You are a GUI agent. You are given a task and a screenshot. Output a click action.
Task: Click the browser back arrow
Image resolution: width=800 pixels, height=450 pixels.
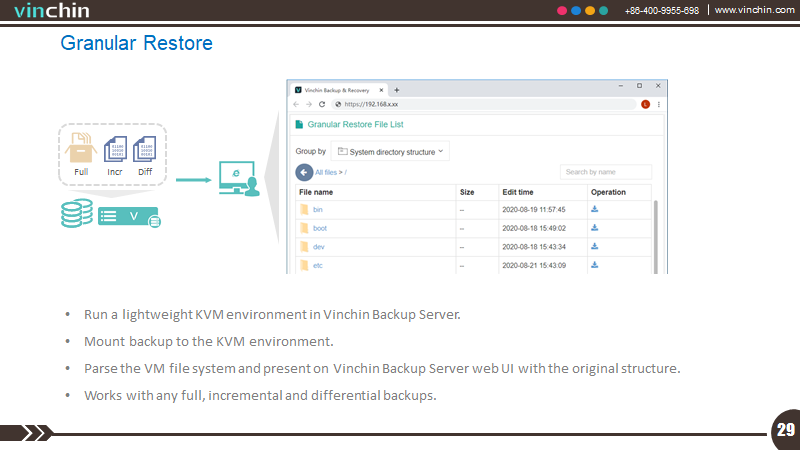(x=296, y=104)
